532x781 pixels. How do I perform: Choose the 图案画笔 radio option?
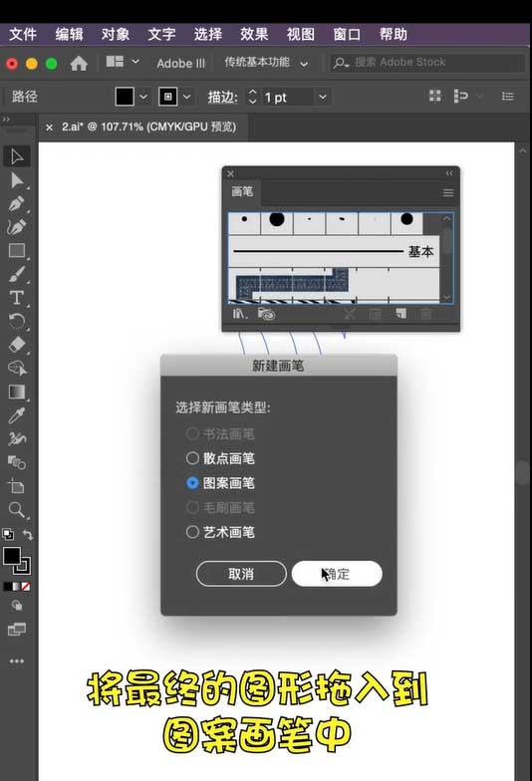click(220, 482)
